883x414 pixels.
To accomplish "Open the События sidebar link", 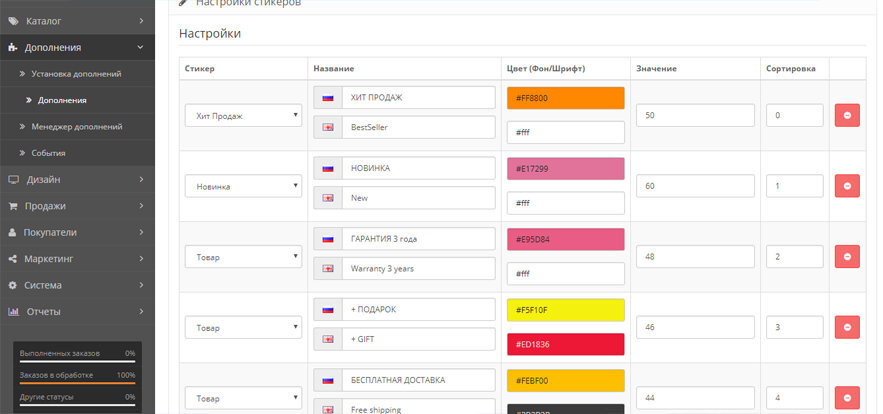I will [x=48, y=153].
